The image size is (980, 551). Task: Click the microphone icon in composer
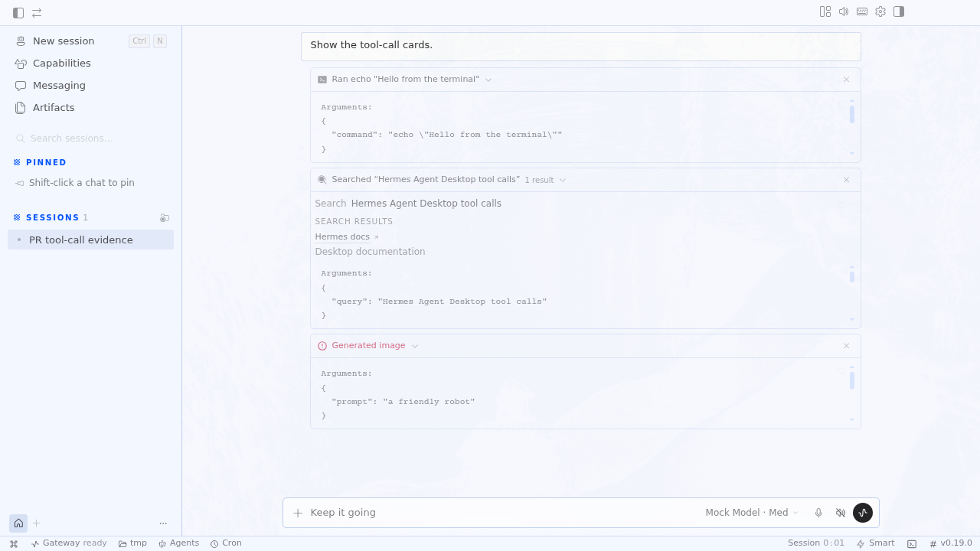click(818, 513)
